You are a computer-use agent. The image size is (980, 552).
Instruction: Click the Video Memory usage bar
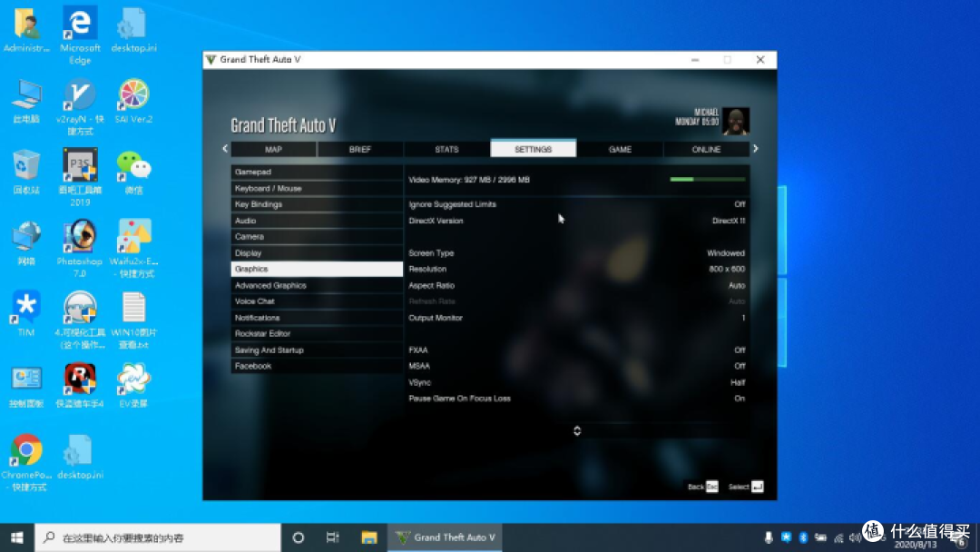[708, 180]
